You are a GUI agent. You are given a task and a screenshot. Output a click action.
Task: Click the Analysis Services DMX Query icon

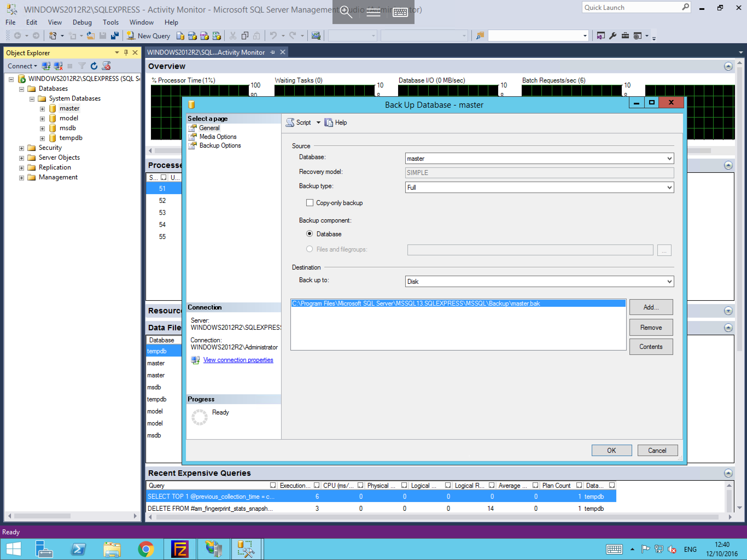pos(204,36)
